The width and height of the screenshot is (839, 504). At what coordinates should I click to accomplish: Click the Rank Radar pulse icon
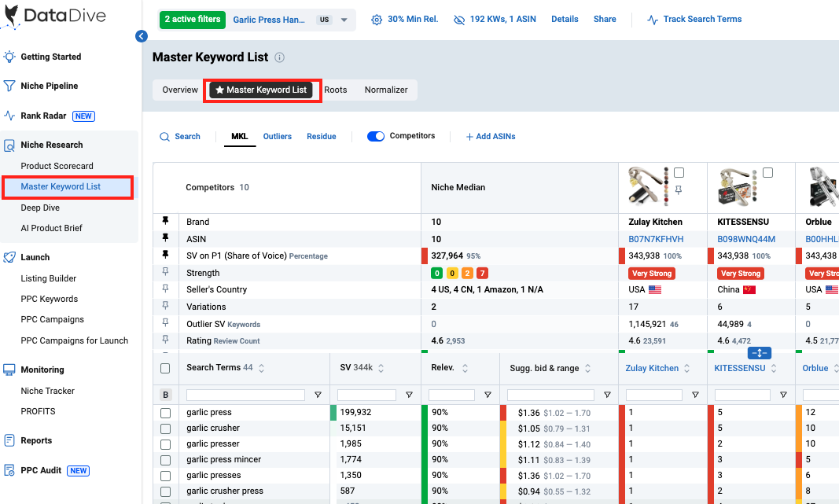point(9,116)
